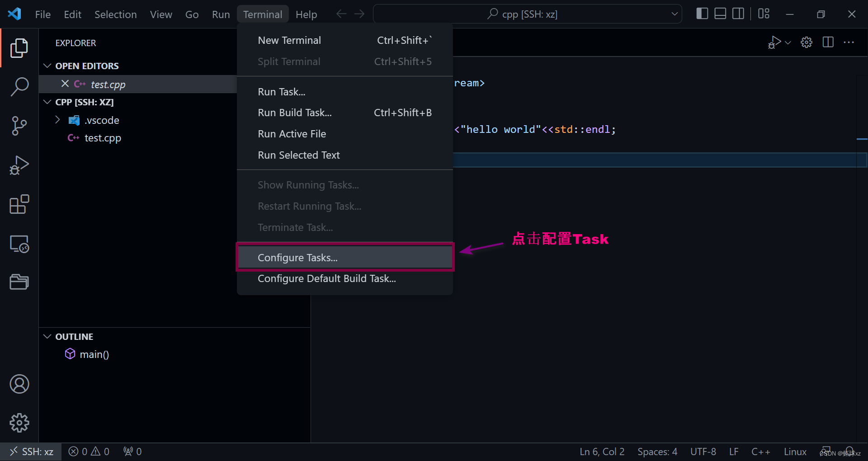868x461 pixels.
Task: Click the Linux configuration status item
Action: [x=795, y=452]
